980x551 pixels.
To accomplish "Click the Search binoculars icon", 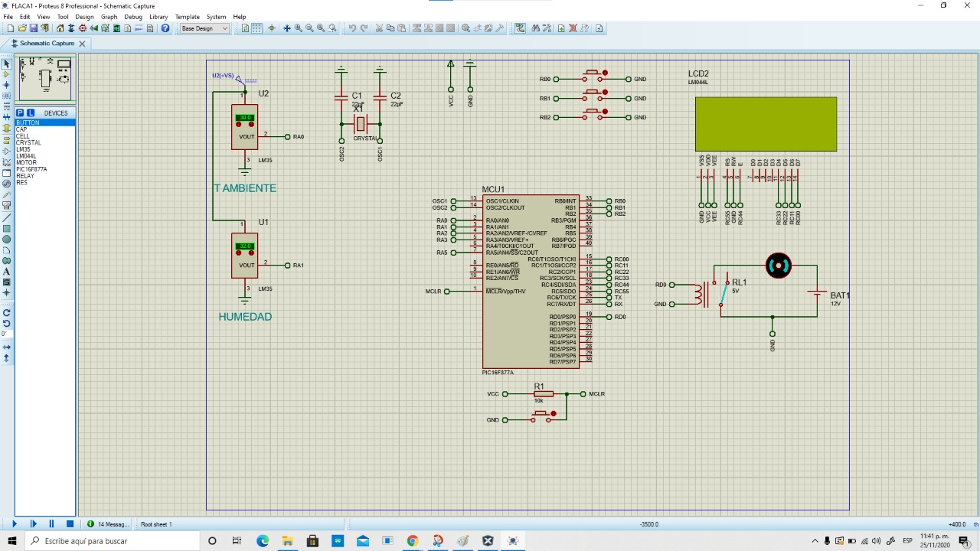I will (535, 28).
